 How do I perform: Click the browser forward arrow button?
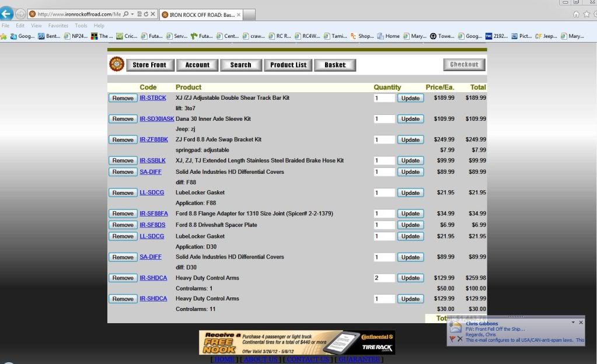click(x=20, y=14)
